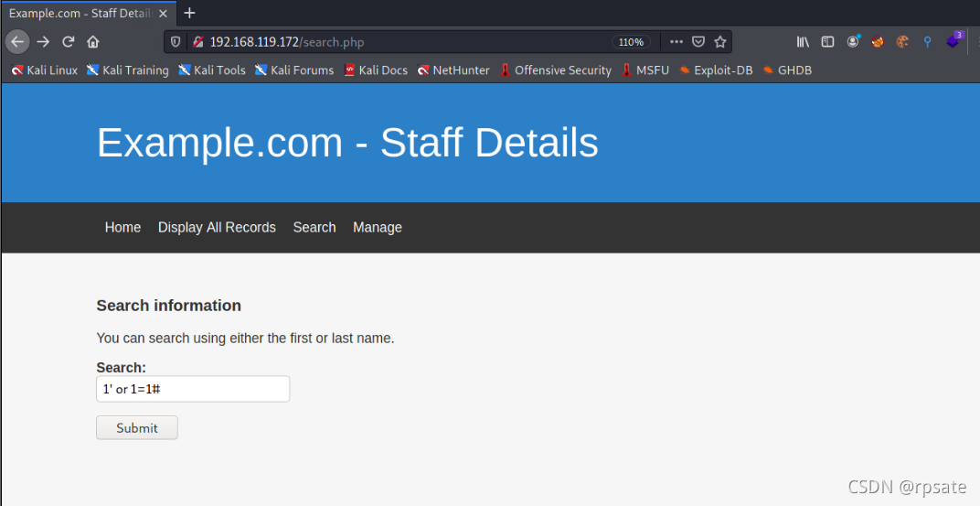Open Kali Linux bookmark
The height and width of the screenshot is (506, 980).
coord(45,70)
